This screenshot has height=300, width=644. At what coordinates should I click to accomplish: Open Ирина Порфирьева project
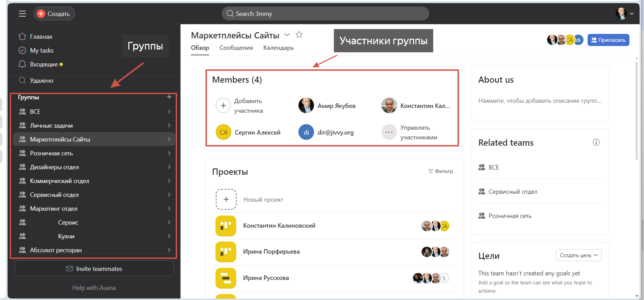click(x=334, y=252)
